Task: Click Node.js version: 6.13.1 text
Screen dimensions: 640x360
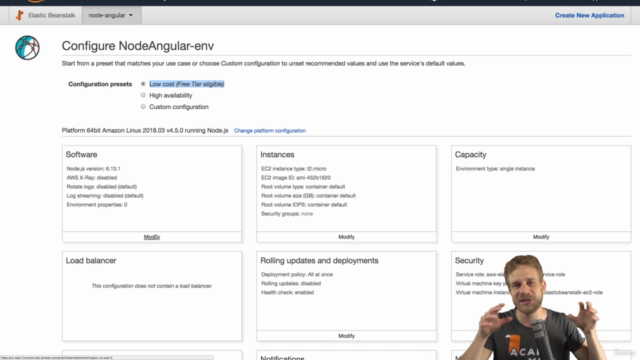Action: coord(93,169)
